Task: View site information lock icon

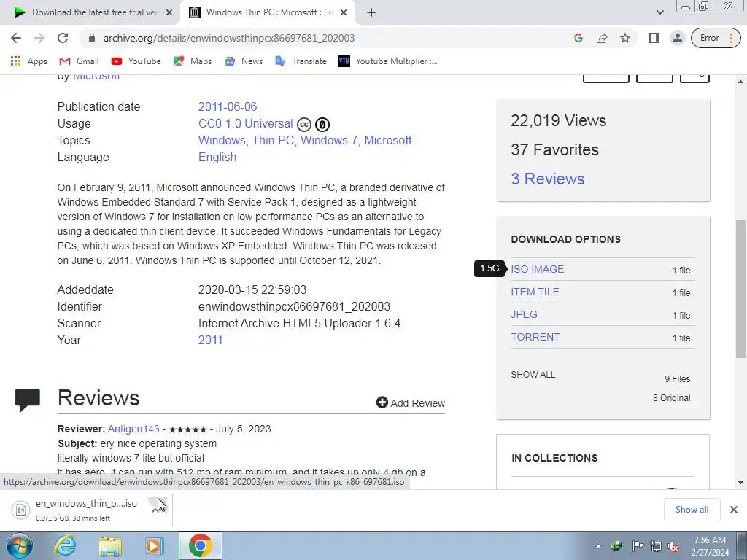Action: pos(92,38)
